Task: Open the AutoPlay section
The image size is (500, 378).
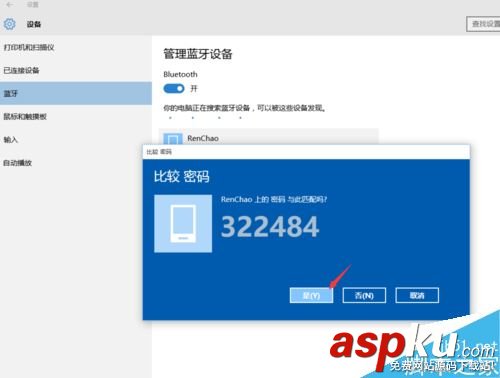Action: tap(76, 163)
